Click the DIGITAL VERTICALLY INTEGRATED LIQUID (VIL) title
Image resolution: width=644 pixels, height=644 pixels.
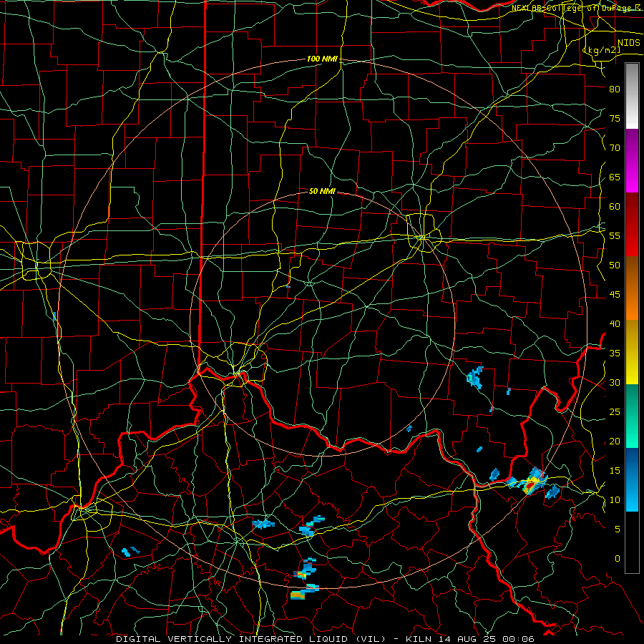tap(251, 639)
